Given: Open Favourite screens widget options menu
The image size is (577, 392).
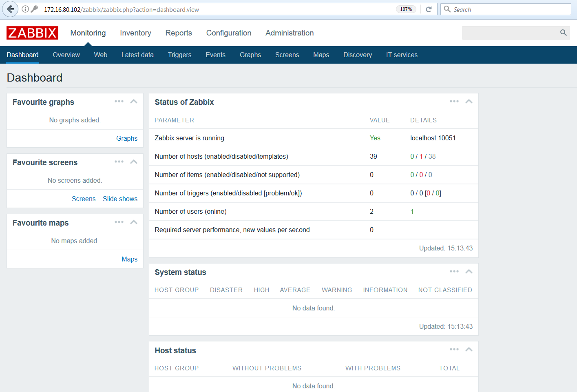Looking at the screenshot, I should click(x=119, y=162).
